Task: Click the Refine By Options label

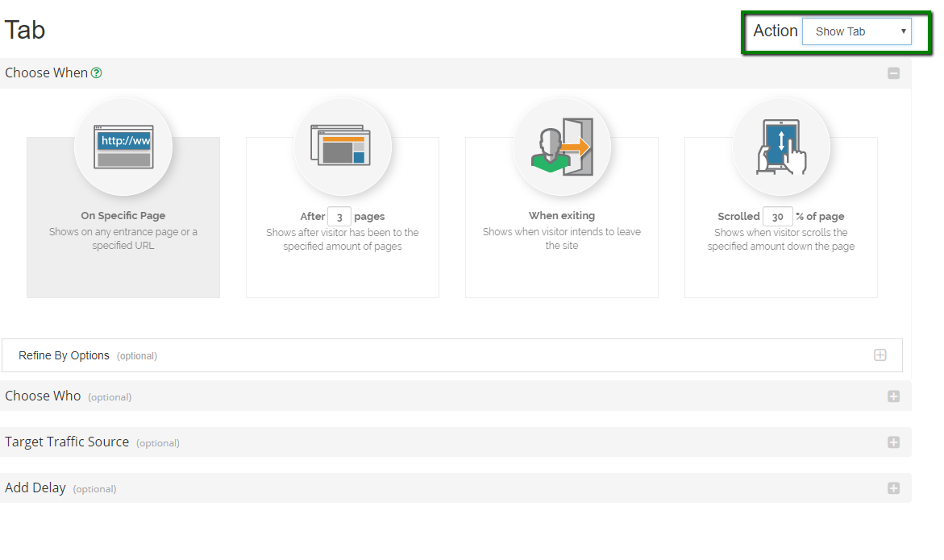Action: [x=64, y=355]
